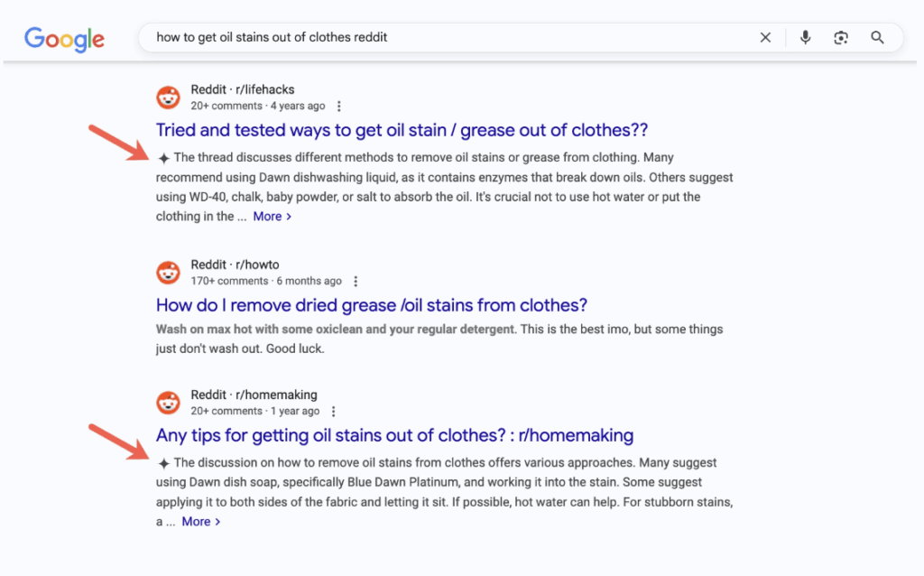Click the Google logo
Screen dimensions: 924x576
pyautogui.click(x=64, y=38)
